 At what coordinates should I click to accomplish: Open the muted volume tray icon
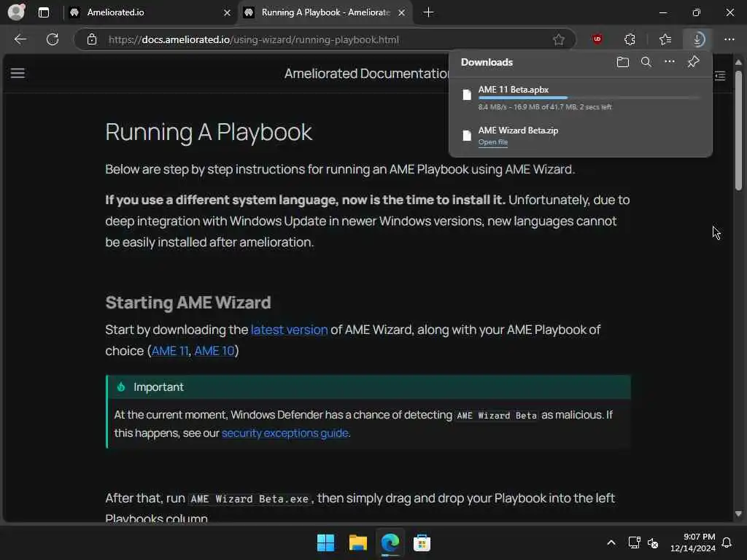(x=653, y=542)
